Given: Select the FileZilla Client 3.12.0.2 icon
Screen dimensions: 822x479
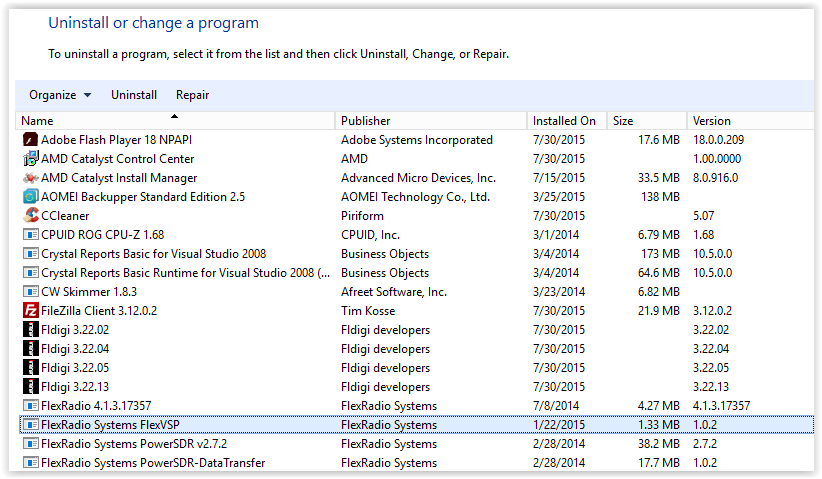Looking at the screenshot, I should tap(30, 310).
